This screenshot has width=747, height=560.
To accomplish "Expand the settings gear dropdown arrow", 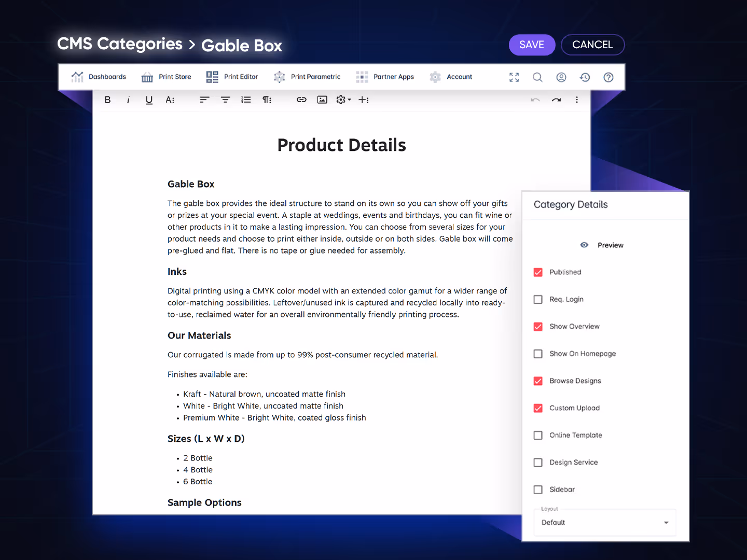I will (x=349, y=100).
